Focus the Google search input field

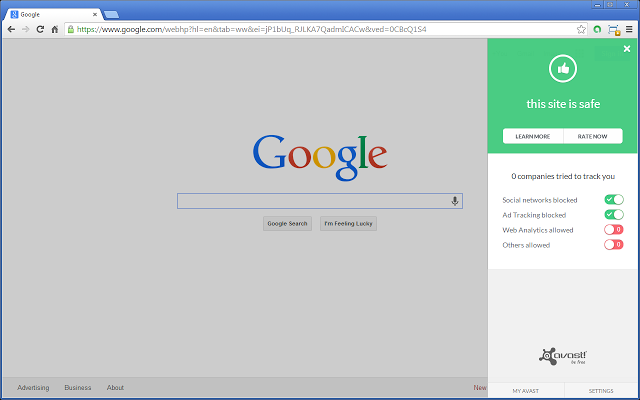click(x=320, y=201)
